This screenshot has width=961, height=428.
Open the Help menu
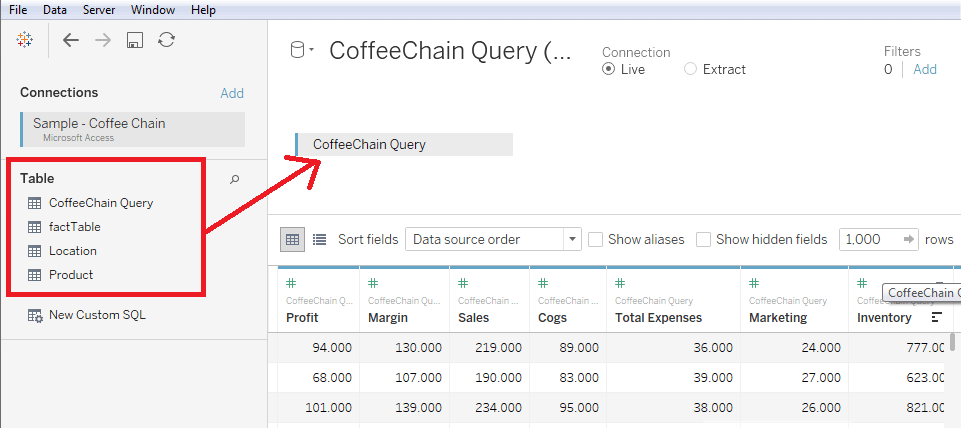(203, 10)
